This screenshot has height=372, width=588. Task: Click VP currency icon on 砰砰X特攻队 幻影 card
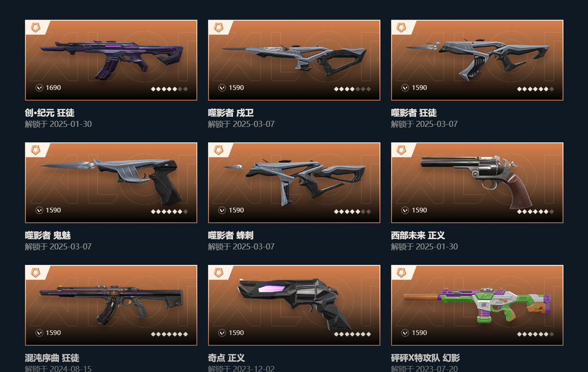coord(405,333)
